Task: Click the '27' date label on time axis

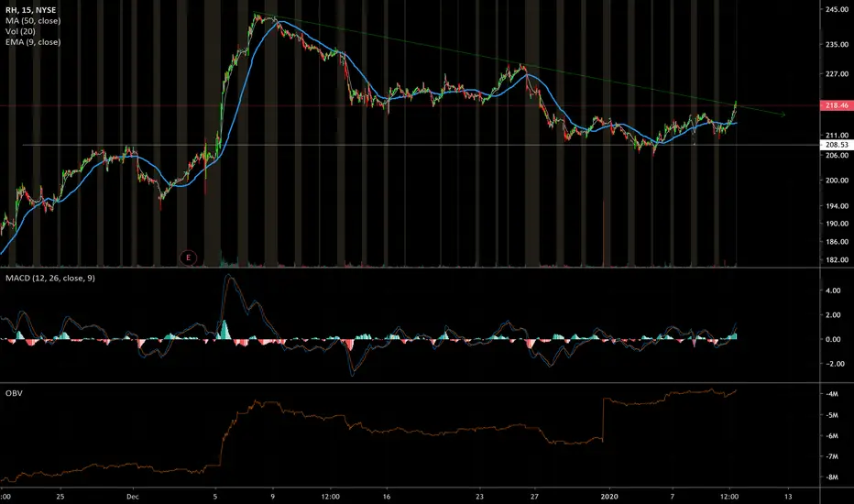Action: pyautogui.click(x=534, y=497)
